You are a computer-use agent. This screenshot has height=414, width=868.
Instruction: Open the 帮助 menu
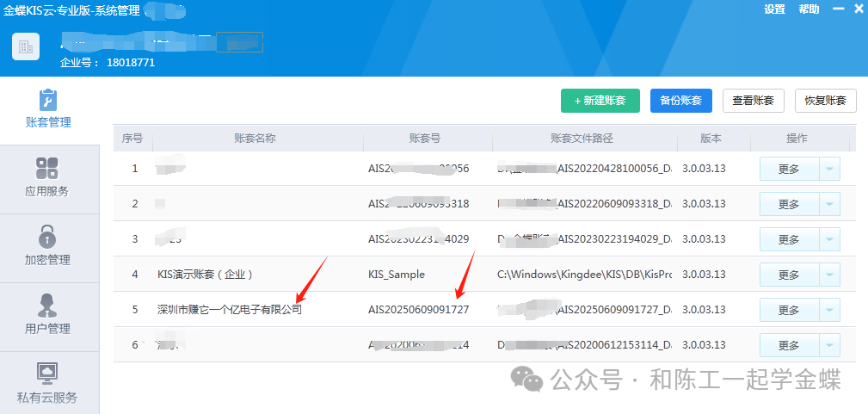[809, 9]
